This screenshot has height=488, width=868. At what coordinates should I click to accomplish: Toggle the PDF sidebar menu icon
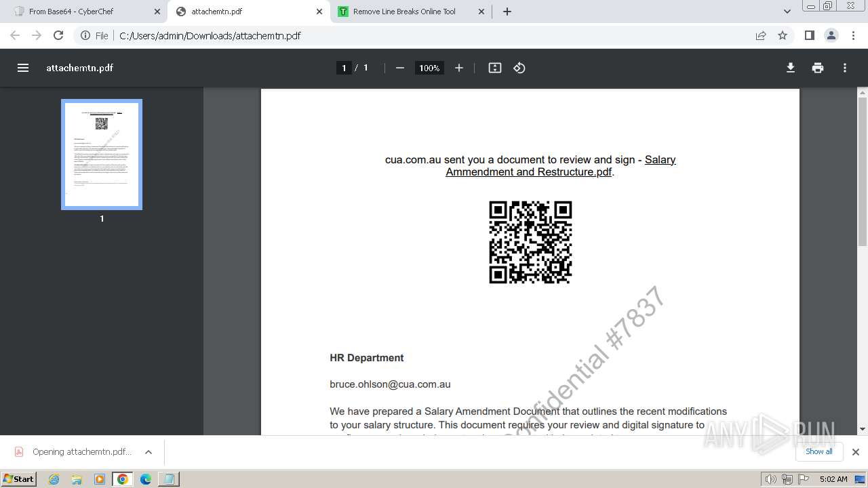point(23,68)
